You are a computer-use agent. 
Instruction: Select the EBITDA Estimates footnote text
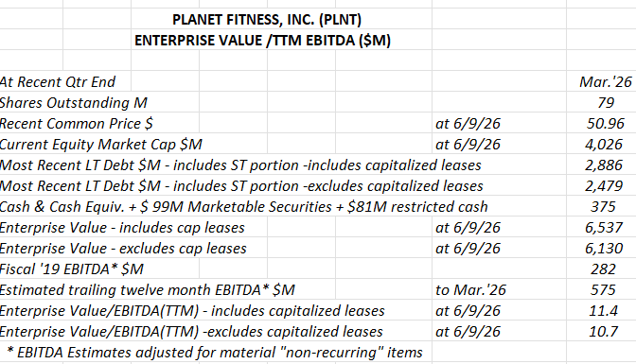(x=215, y=353)
